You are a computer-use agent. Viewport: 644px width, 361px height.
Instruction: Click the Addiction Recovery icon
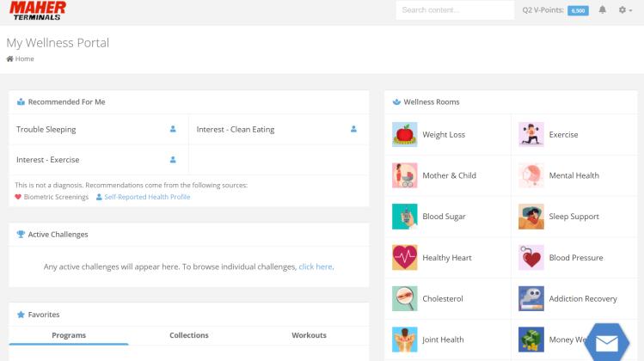(531, 299)
